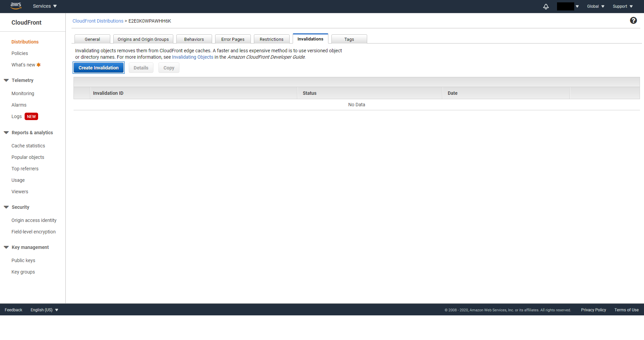
Task: Click the red NEW badge beside Logs
Action: tap(31, 116)
